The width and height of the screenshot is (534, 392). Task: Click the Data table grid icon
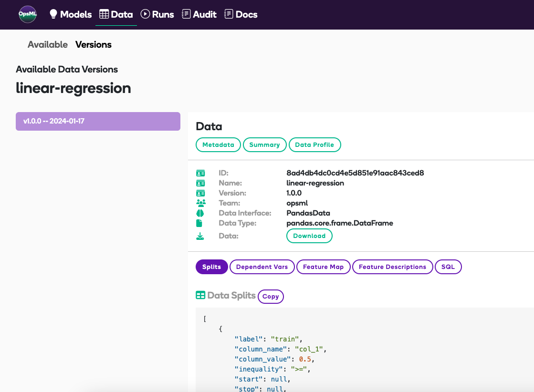[x=104, y=14]
